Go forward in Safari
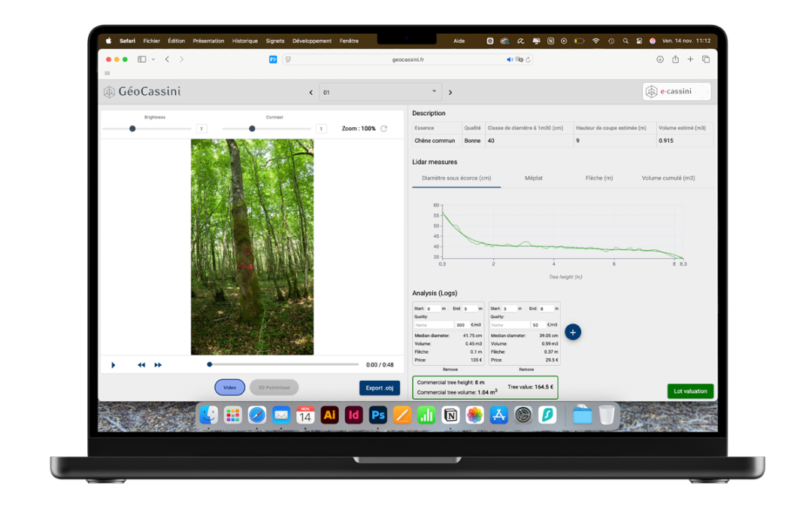The height and width of the screenshot is (508, 812). [x=181, y=59]
